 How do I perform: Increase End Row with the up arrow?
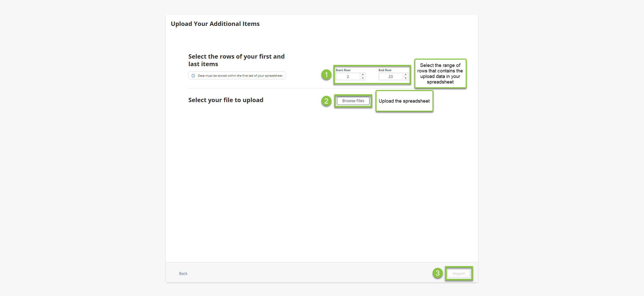[x=405, y=75]
